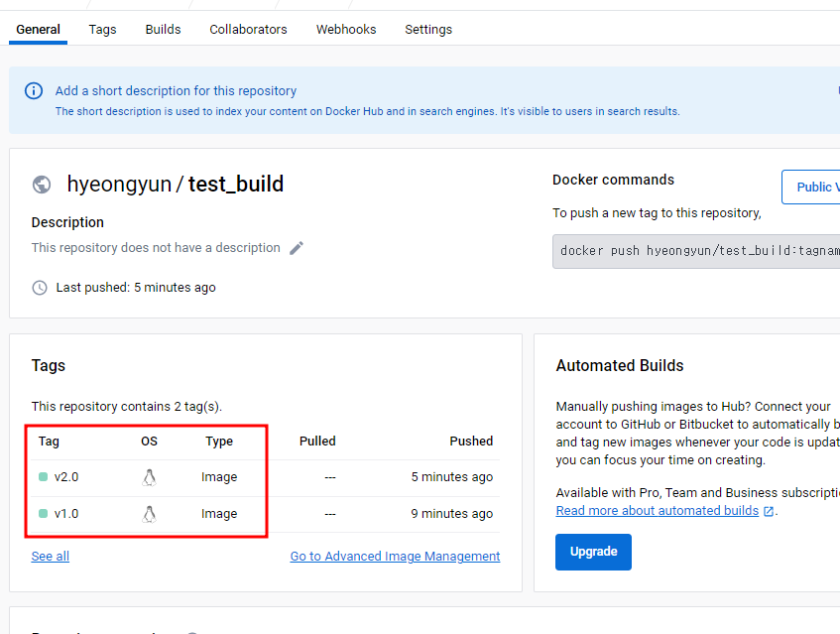
Task: Switch to the Tags tab
Action: (x=102, y=30)
